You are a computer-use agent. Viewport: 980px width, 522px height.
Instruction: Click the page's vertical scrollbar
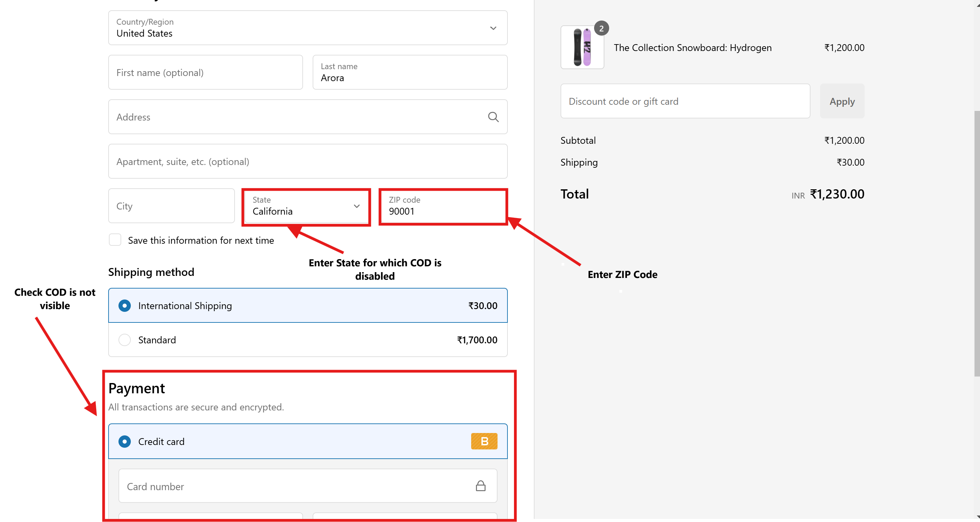pos(976,243)
